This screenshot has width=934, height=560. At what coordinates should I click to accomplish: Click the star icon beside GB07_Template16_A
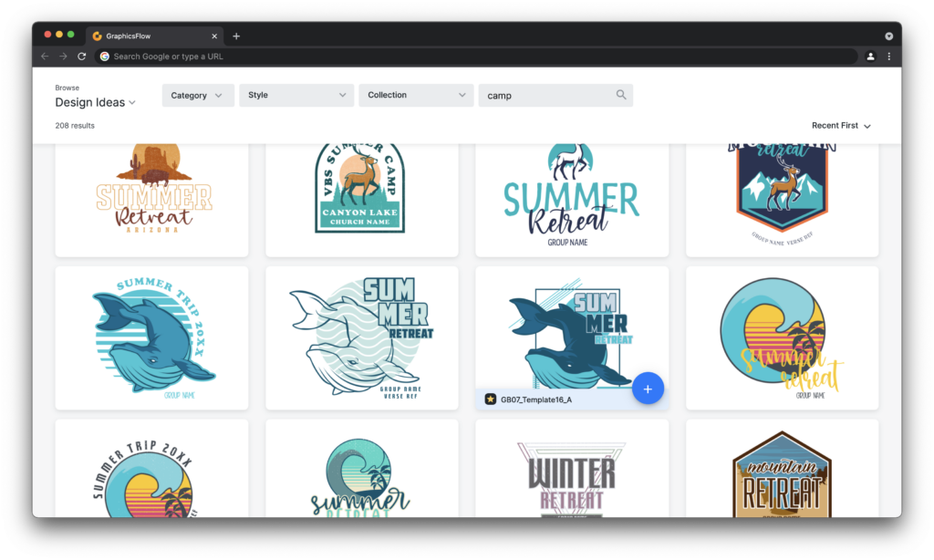(x=490, y=399)
